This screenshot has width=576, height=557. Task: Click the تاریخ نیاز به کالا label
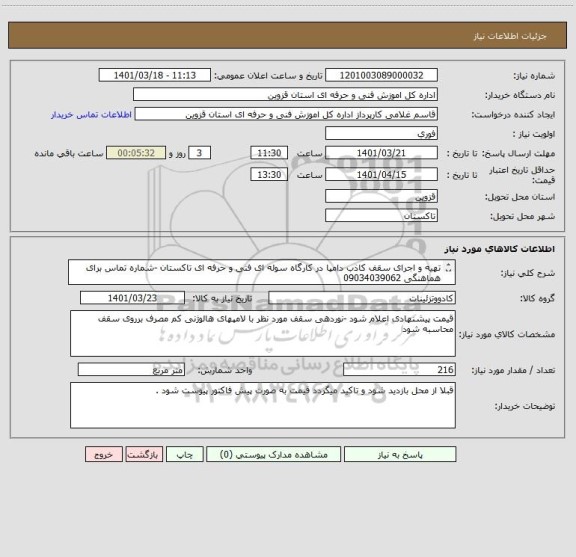[x=222, y=298]
